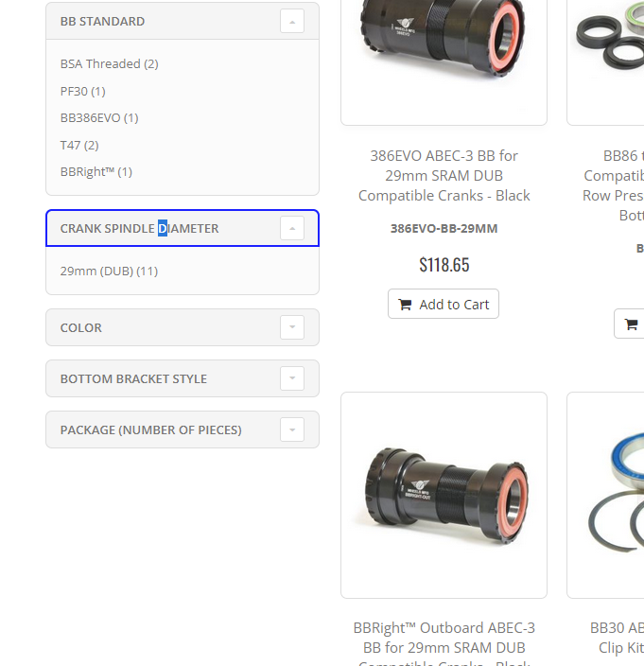Add 386EVO bottom bracket to cart

point(444,304)
